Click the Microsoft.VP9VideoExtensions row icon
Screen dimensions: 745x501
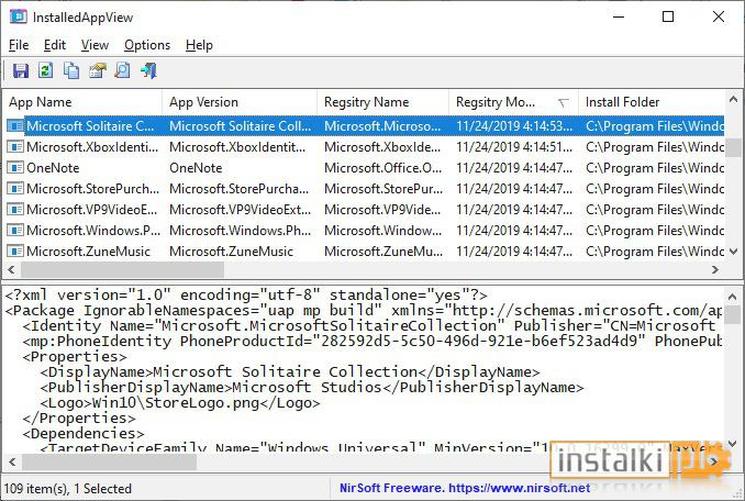tap(15, 210)
